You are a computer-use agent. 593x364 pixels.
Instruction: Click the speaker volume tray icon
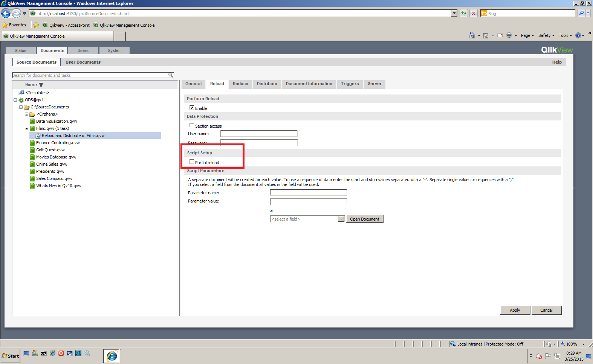(x=539, y=356)
